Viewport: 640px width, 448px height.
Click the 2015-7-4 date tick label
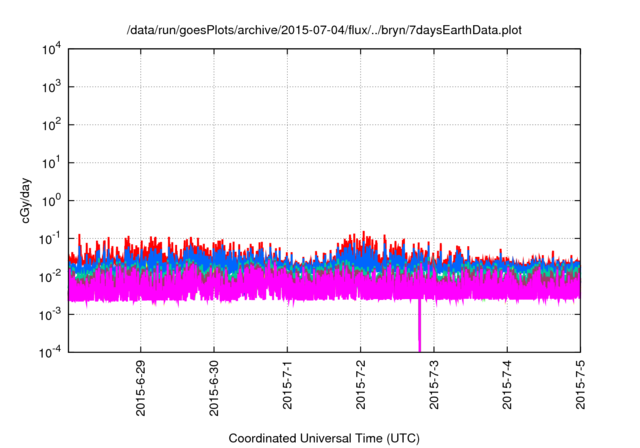[x=507, y=385]
